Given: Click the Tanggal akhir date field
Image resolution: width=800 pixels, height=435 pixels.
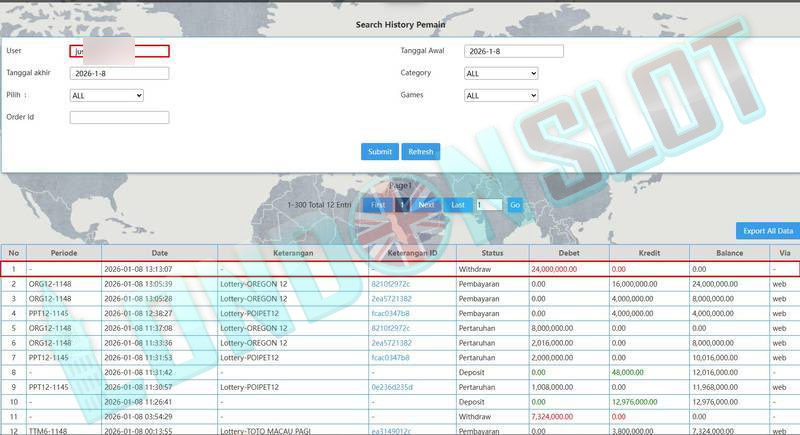Looking at the screenshot, I should 119,73.
